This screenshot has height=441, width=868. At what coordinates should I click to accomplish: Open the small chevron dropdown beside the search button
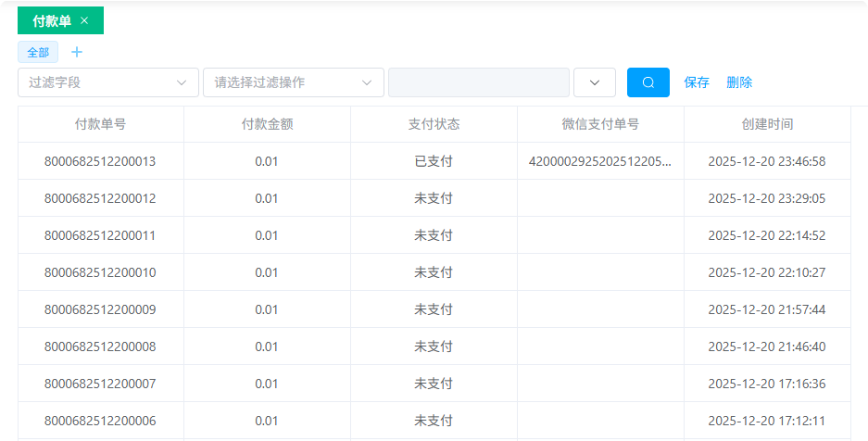[x=595, y=82]
